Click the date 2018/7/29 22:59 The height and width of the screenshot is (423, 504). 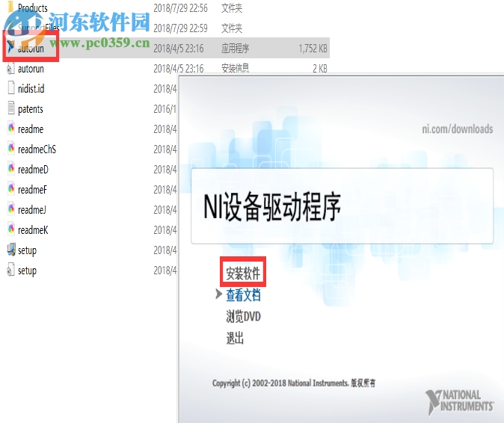(x=180, y=28)
